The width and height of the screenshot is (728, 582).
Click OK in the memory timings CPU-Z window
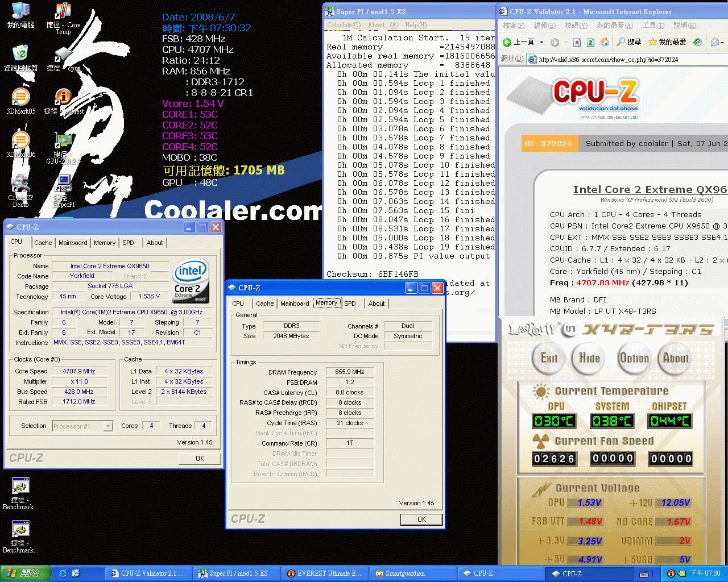coord(421,519)
